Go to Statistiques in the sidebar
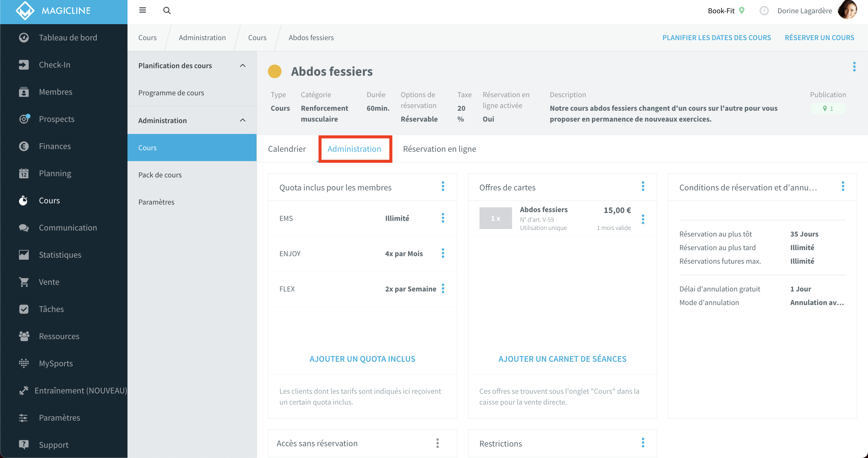This screenshot has width=868, height=458. (x=60, y=255)
